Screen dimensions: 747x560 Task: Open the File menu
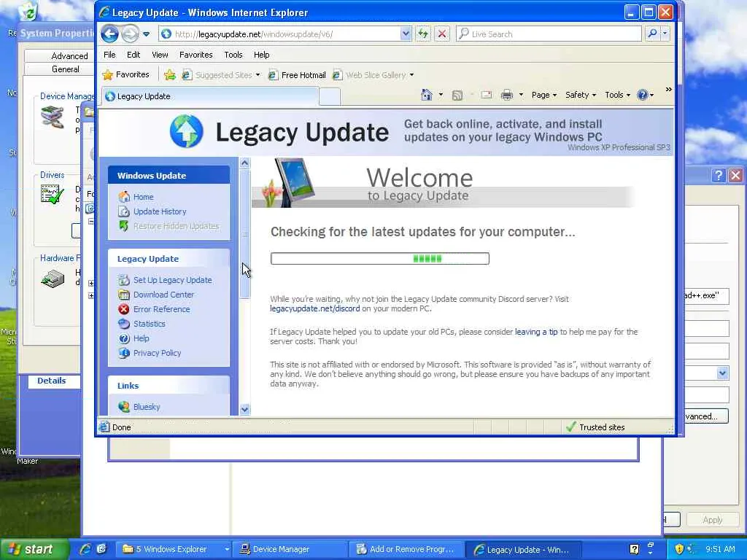[109, 55]
